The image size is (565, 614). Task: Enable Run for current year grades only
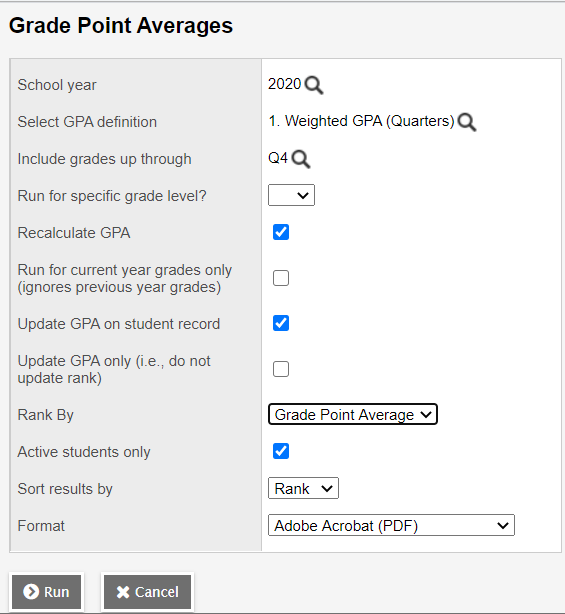click(x=281, y=278)
